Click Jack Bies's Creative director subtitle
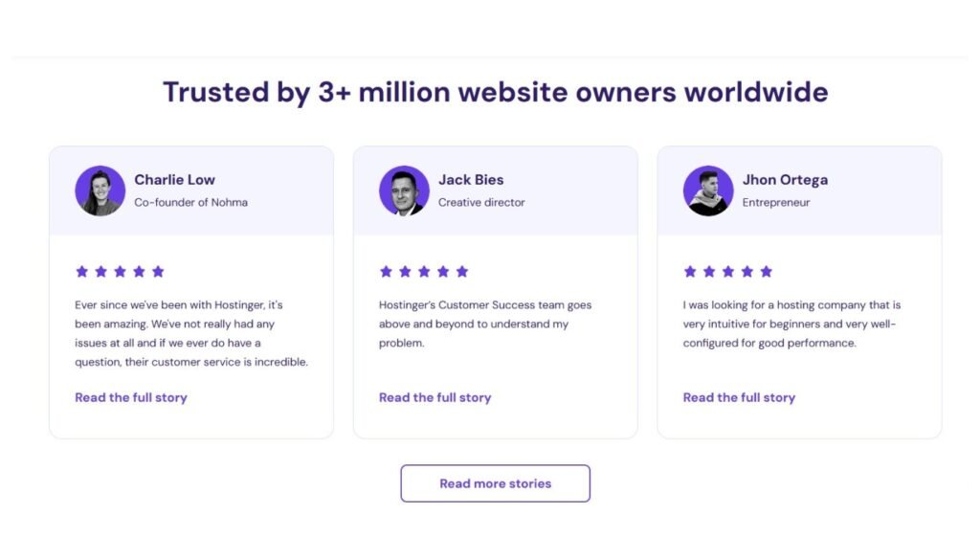The height and width of the screenshot is (560, 980). coord(481,203)
